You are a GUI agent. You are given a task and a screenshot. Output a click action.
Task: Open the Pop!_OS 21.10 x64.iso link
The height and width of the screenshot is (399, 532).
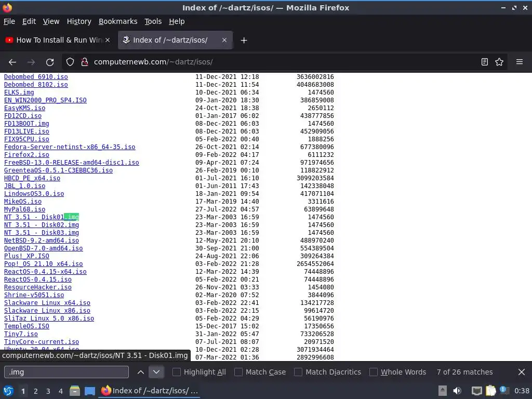(x=44, y=264)
